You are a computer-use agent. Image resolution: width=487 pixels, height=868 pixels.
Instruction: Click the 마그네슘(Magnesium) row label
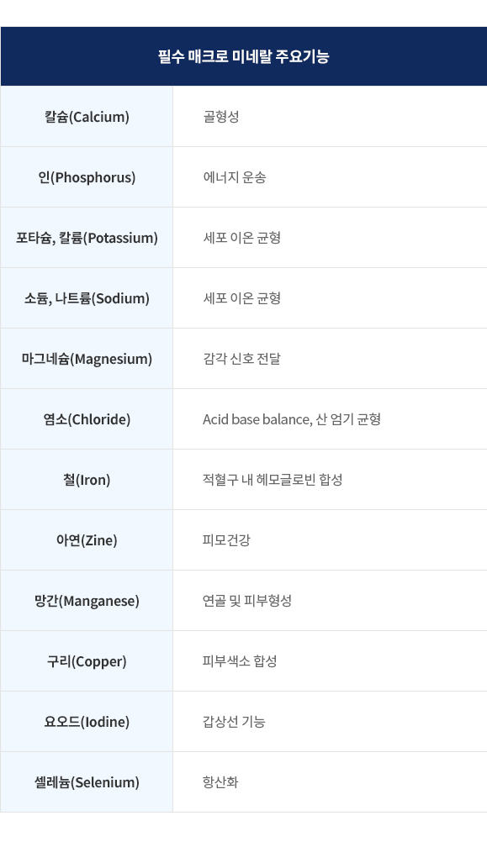click(x=87, y=359)
